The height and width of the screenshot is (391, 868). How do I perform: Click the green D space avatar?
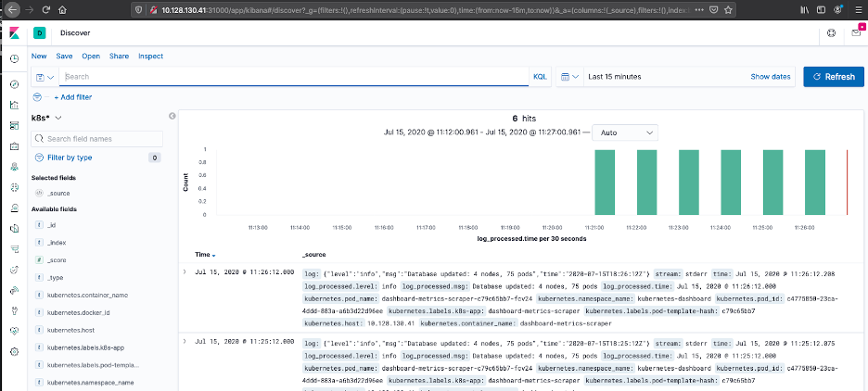[39, 33]
